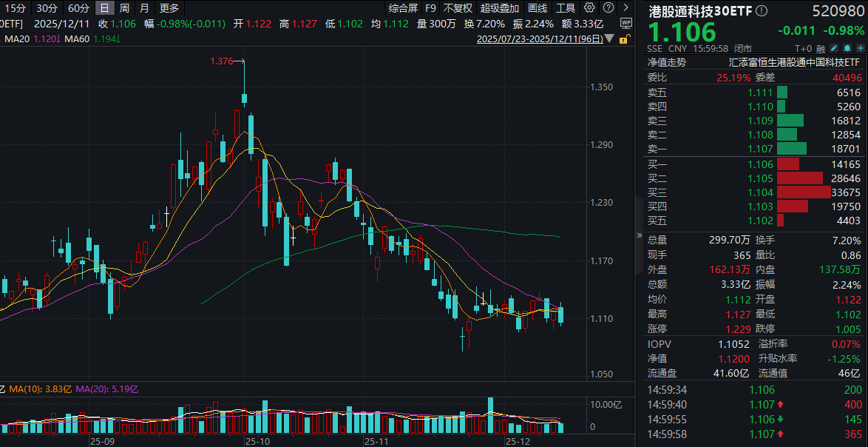Expand the 超级叠加 overlay options
The height and width of the screenshot is (447, 868).
[499, 8]
